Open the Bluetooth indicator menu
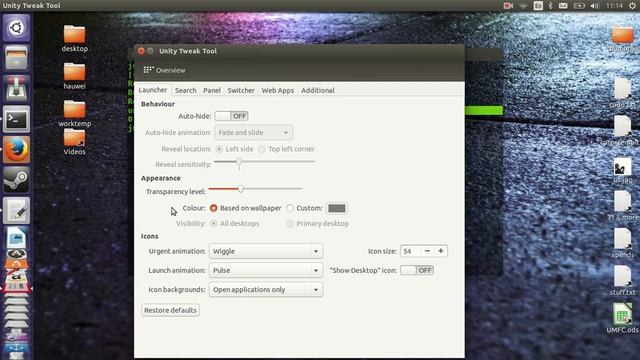 [x=550, y=6]
